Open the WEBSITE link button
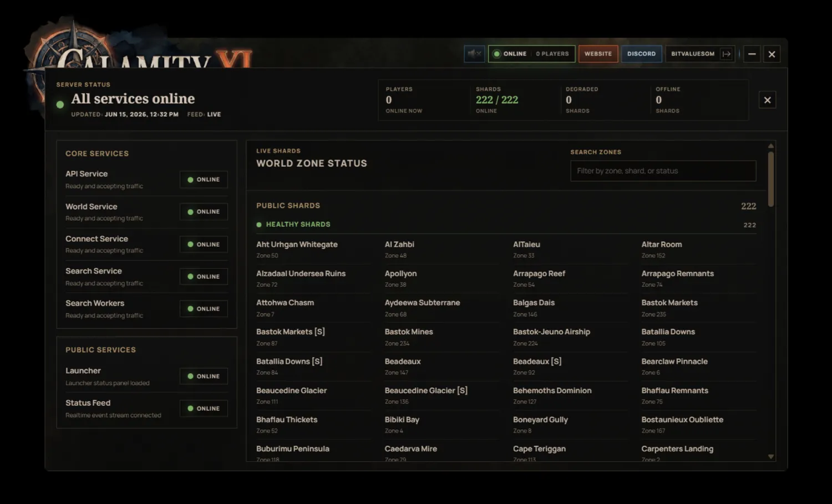832x504 pixels. [x=598, y=54]
